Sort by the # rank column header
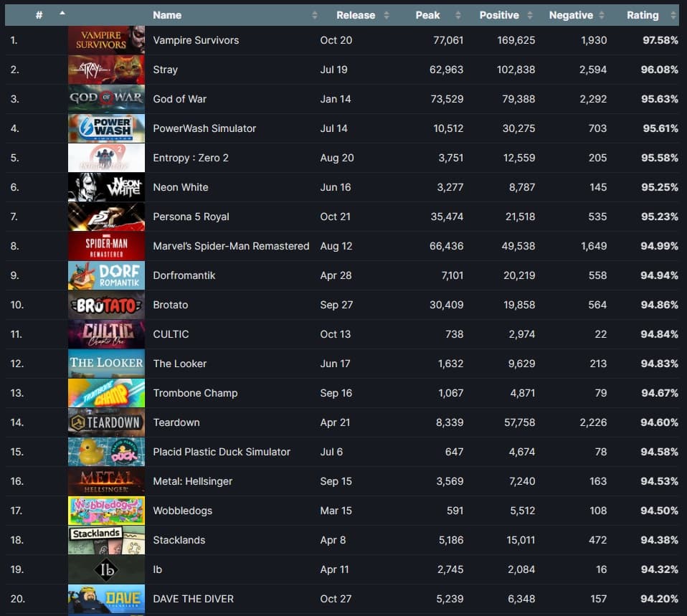This screenshot has width=687, height=616. [x=39, y=15]
